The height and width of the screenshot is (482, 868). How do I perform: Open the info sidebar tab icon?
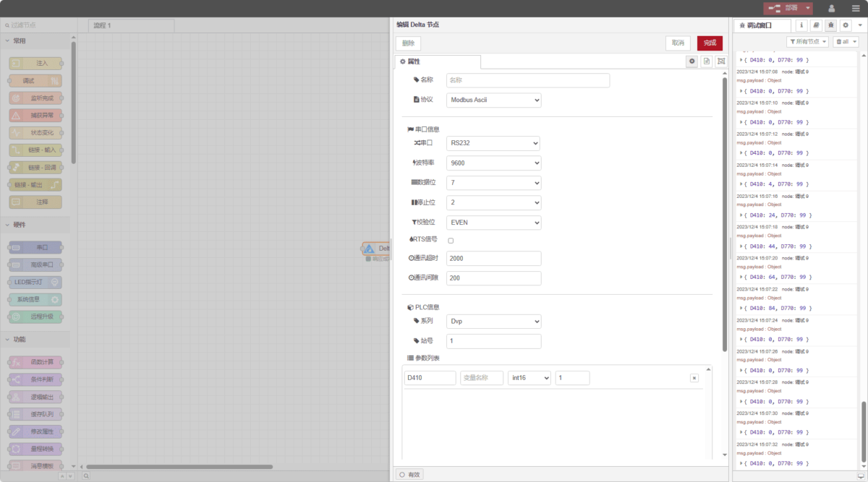[801, 25]
